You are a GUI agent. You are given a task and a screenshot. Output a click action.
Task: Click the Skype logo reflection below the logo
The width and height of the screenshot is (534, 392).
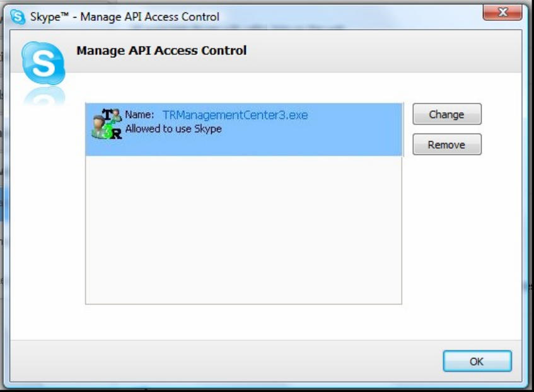44,96
